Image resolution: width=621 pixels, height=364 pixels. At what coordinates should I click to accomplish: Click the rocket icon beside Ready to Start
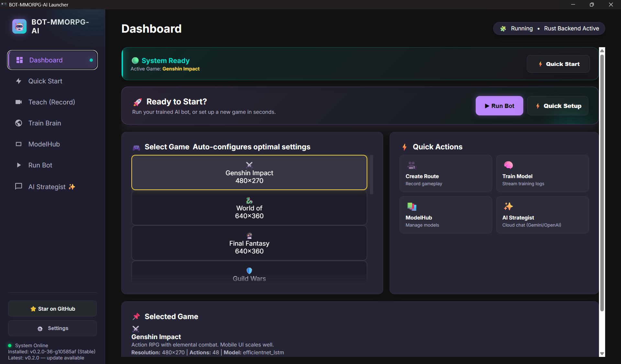coord(138,102)
